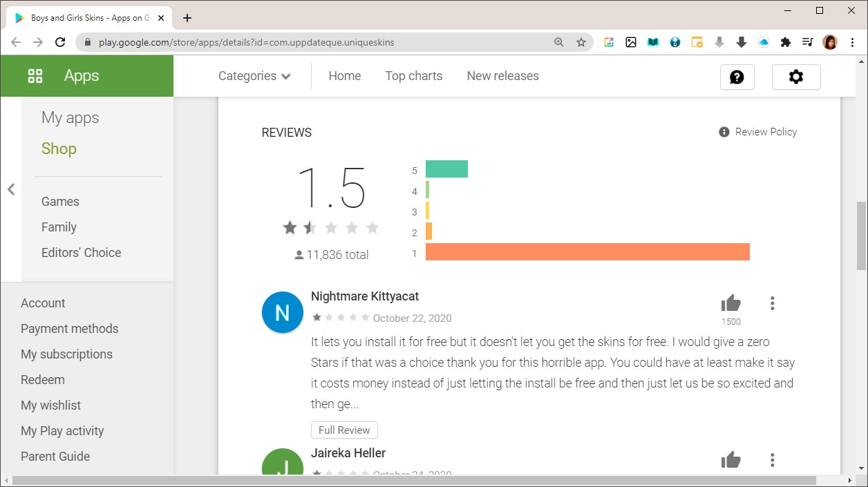Open the help question mark button
868x487 pixels.
pos(737,77)
